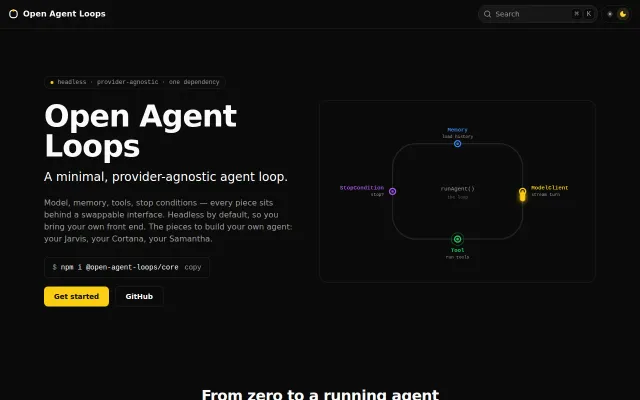
Task: Click the ModelClient label in the diagram
Action: click(x=549, y=188)
